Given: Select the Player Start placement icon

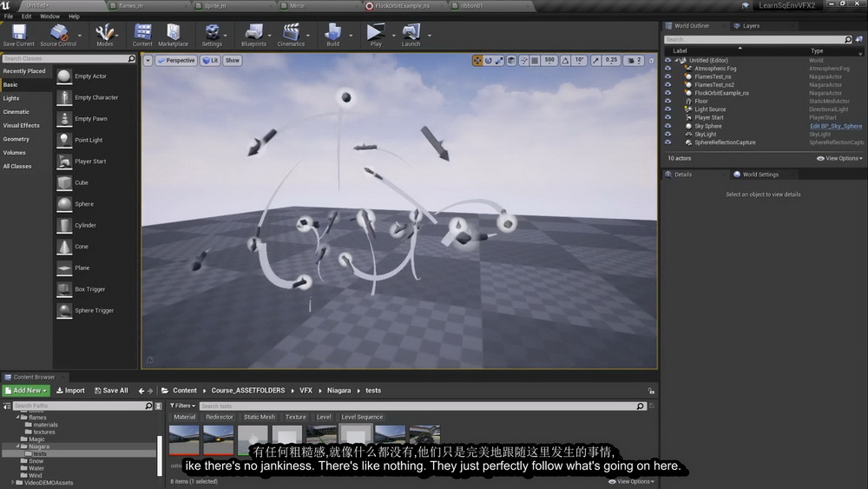Looking at the screenshot, I should 64,162.
